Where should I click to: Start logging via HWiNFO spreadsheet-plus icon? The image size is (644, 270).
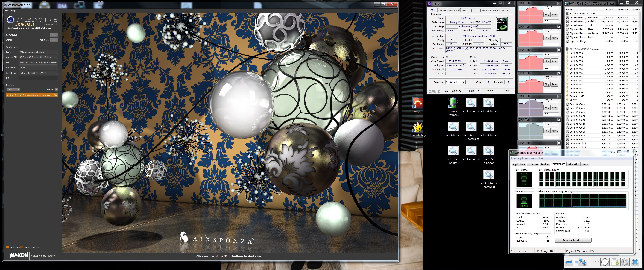tap(615, 262)
